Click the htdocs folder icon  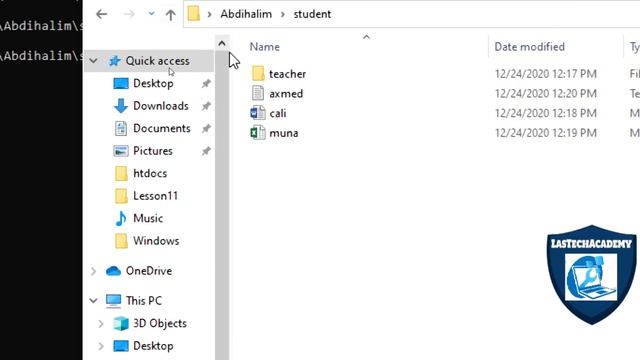(x=121, y=173)
